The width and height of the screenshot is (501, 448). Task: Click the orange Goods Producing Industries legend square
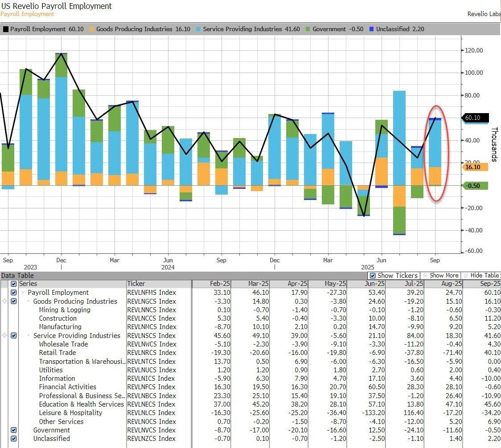tap(92, 29)
